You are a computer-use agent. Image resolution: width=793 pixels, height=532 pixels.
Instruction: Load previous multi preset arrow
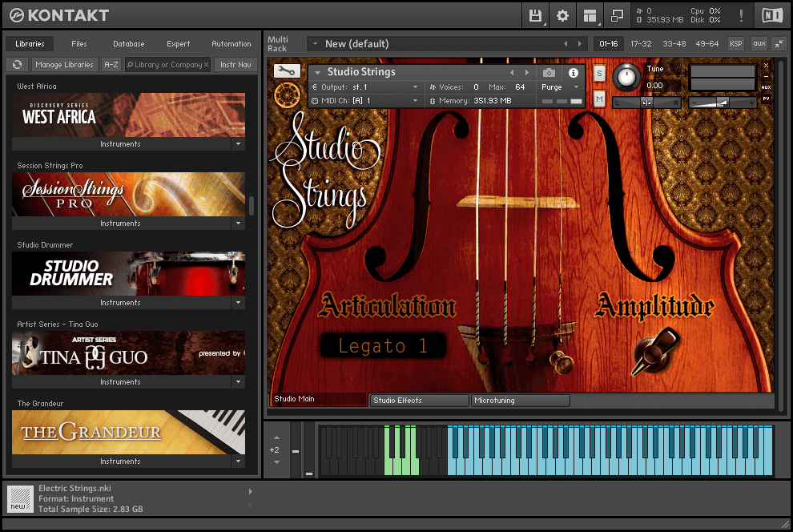(x=566, y=44)
